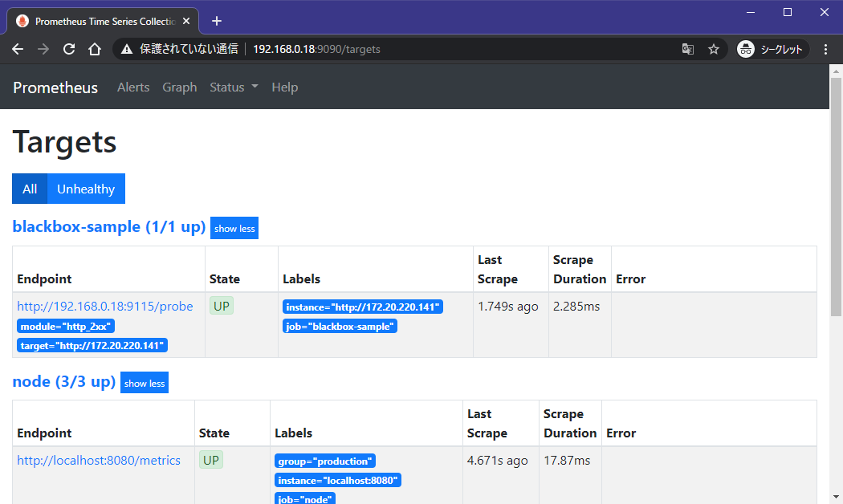843x504 pixels.
Task: Click the 1.749s ago last scrape value
Action: (x=508, y=307)
